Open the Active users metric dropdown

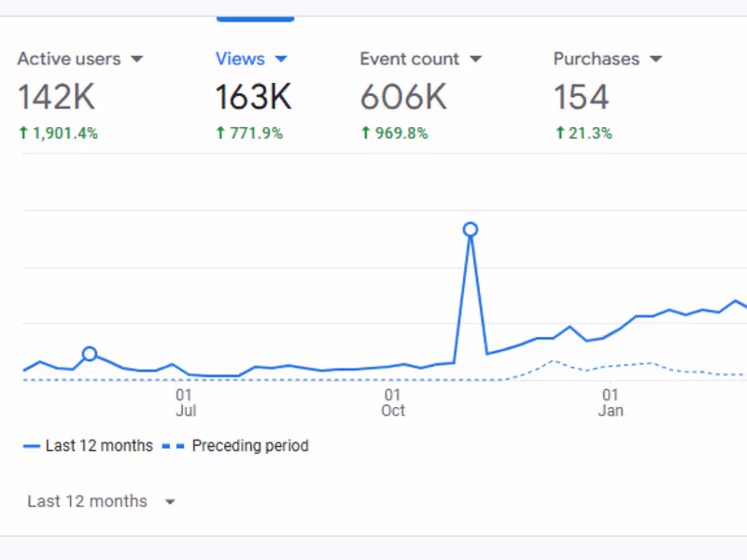tap(137, 58)
